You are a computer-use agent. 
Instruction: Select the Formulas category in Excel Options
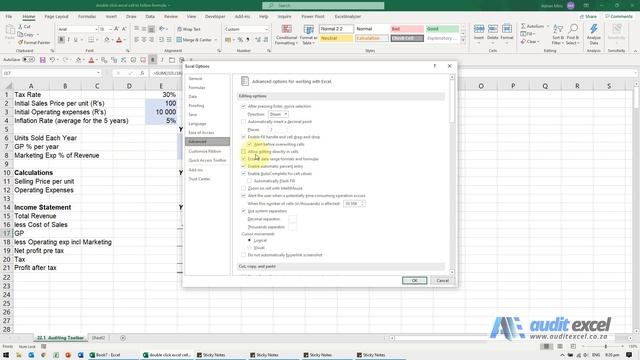coord(197,87)
